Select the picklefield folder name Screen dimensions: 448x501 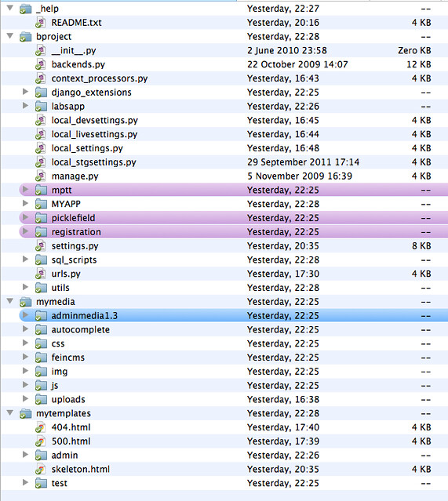pyautogui.click(x=74, y=218)
